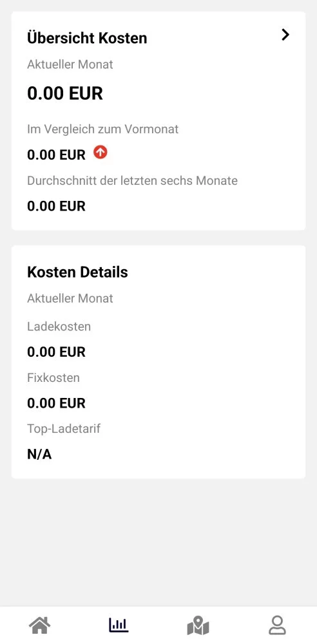Tap the Fixkosten 0.00 EUR value
The height and width of the screenshot is (644, 317).
point(56,403)
